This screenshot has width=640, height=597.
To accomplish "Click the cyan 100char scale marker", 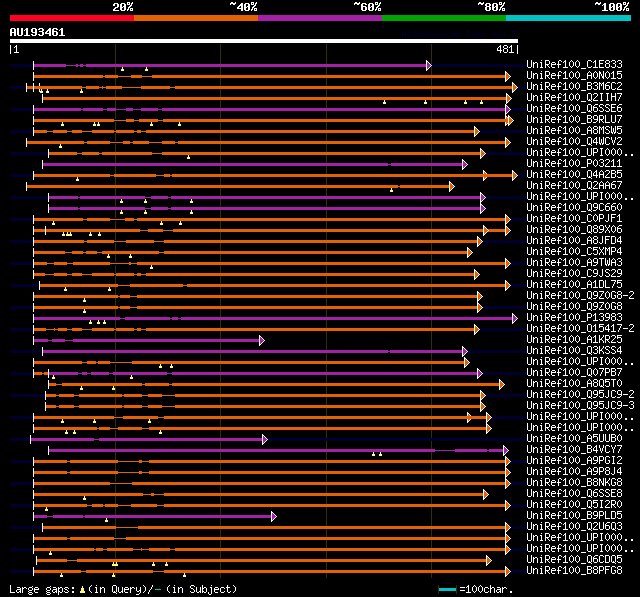I will tap(447, 589).
